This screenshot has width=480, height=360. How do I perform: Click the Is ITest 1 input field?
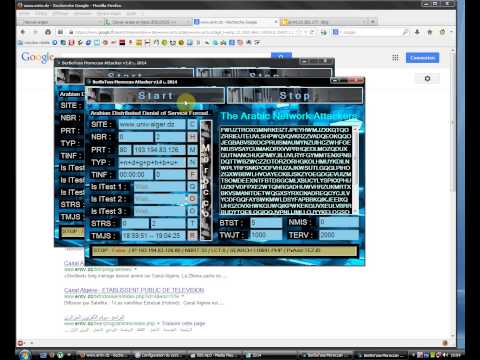[x=160, y=187]
